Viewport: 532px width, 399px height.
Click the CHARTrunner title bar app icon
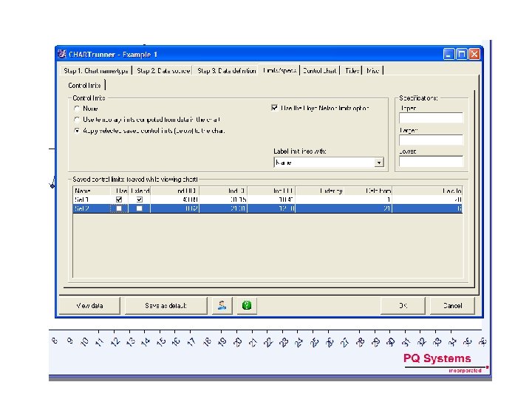62,54
